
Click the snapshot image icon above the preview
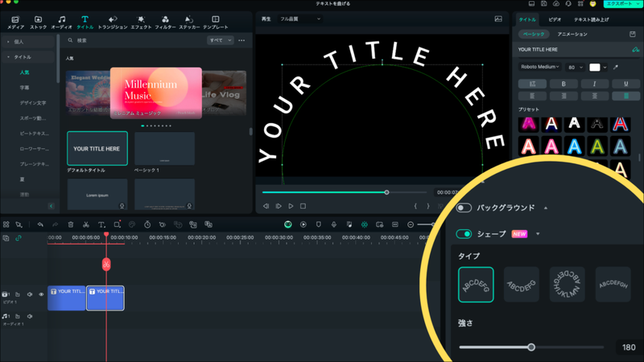click(x=498, y=19)
